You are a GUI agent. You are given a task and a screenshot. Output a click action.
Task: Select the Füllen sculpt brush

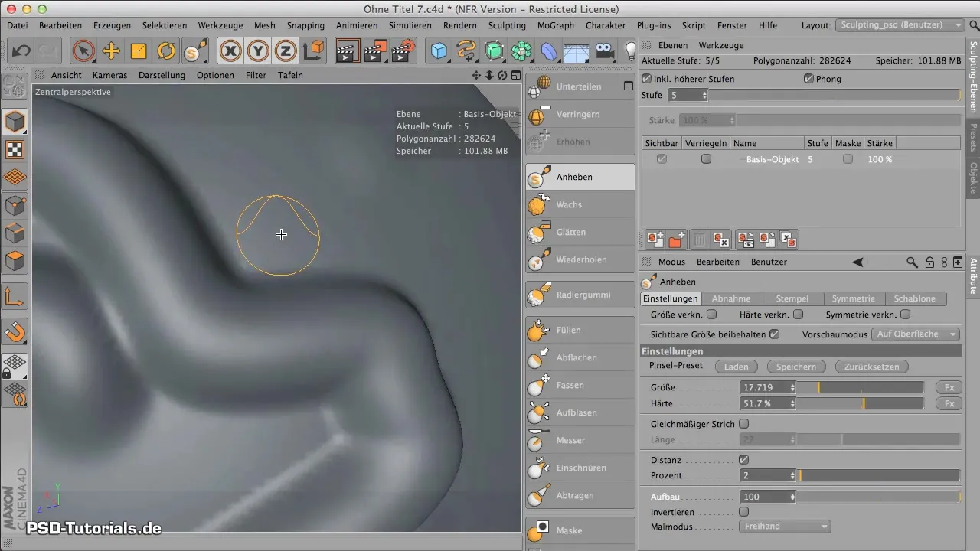[x=580, y=330]
